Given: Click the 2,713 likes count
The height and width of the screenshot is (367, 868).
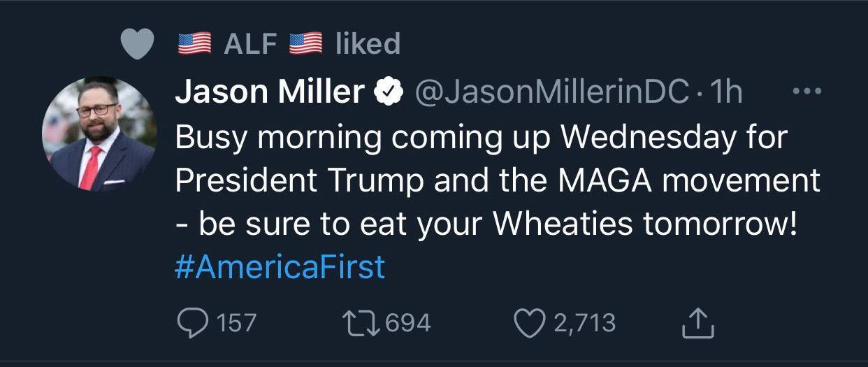Looking at the screenshot, I should (x=584, y=323).
